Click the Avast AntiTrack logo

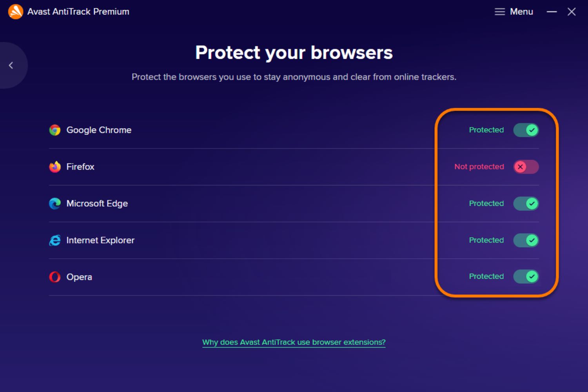15,11
